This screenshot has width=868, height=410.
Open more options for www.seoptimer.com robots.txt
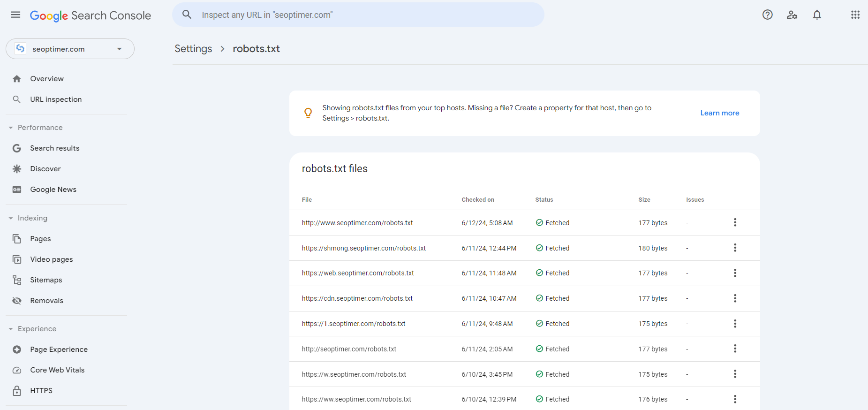[735, 222]
